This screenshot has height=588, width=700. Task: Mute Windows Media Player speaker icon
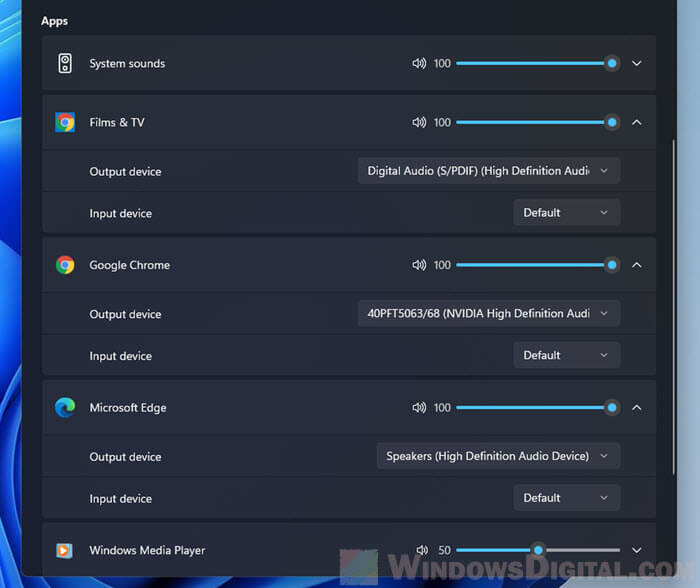[422, 550]
